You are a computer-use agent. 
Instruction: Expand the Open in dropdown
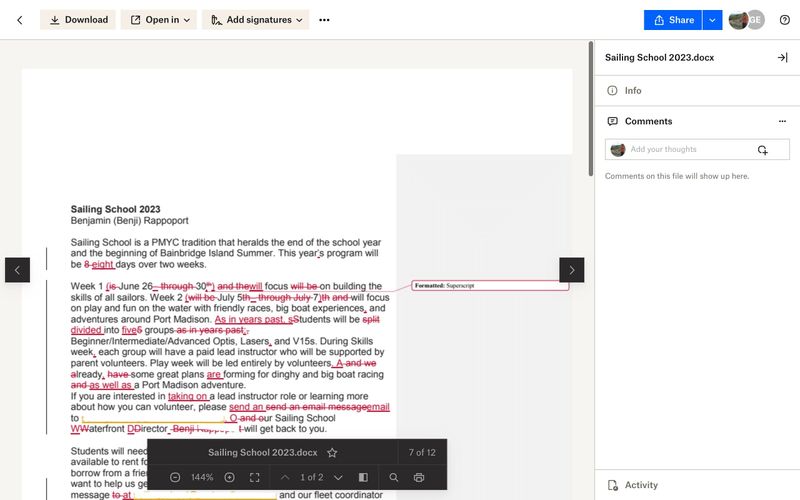(x=158, y=20)
